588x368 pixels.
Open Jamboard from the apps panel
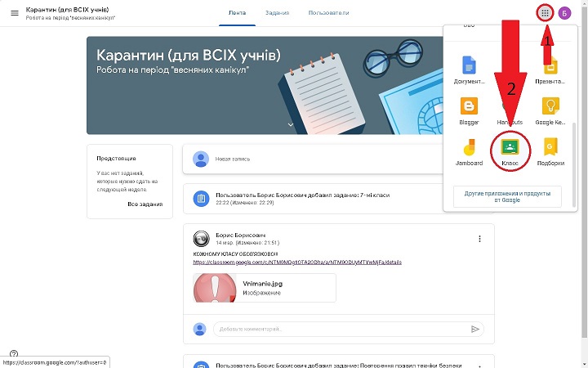(x=469, y=152)
